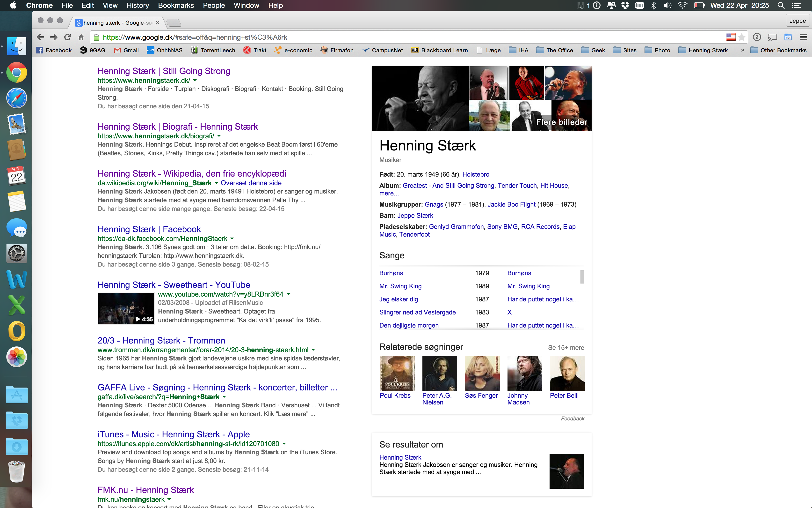Image resolution: width=812 pixels, height=508 pixels.
Task: Open the Gmail bookmark
Action: [x=126, y=50]
